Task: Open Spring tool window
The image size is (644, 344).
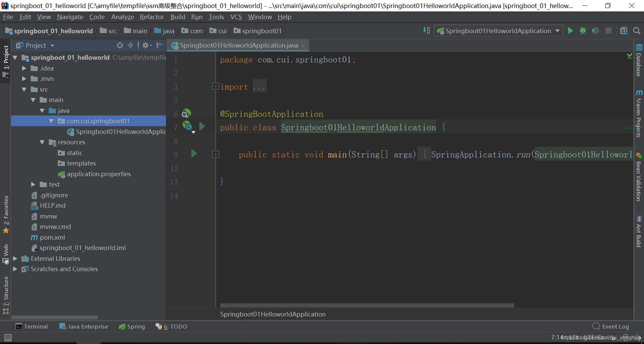Action: [x=132, y=327]
